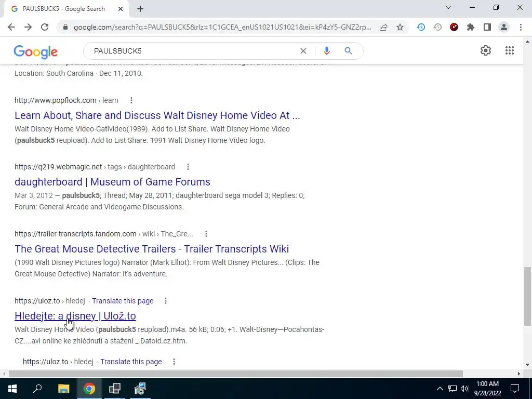The image size is (532, 399).
Task: Open The Great Mouse Detective Trailers result
Action: point(152,249)
